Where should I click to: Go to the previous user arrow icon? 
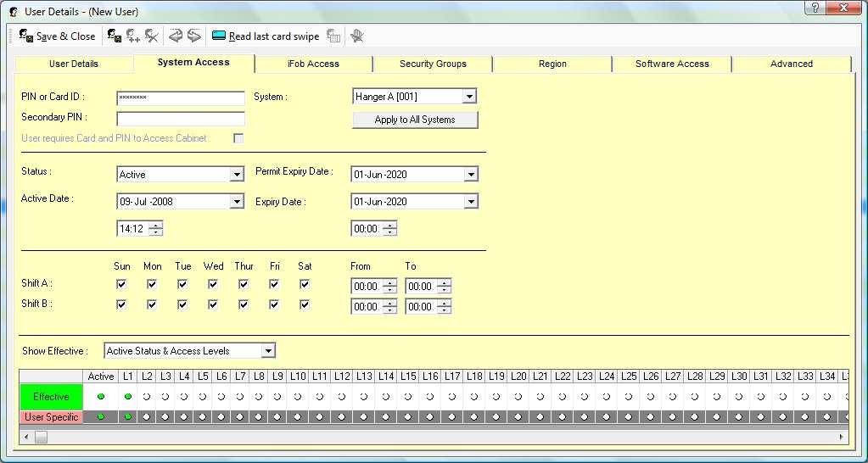pyautogui.click(x=176, y=36)
